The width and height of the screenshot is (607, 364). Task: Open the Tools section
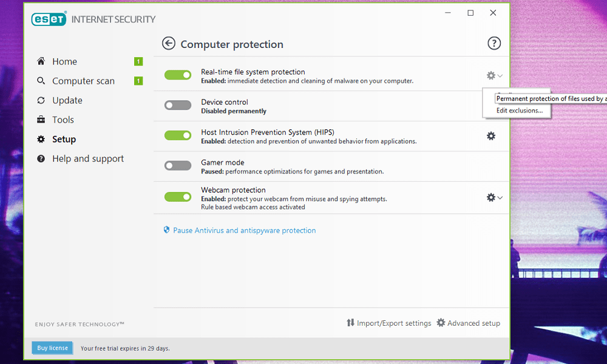click(x=63, y=120)
